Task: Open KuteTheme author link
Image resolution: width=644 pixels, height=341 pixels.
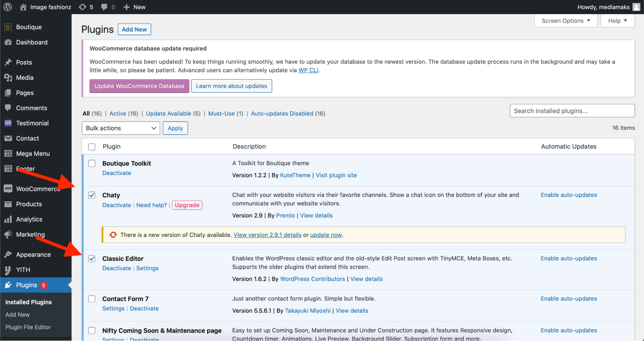Action: pos(295,175)
